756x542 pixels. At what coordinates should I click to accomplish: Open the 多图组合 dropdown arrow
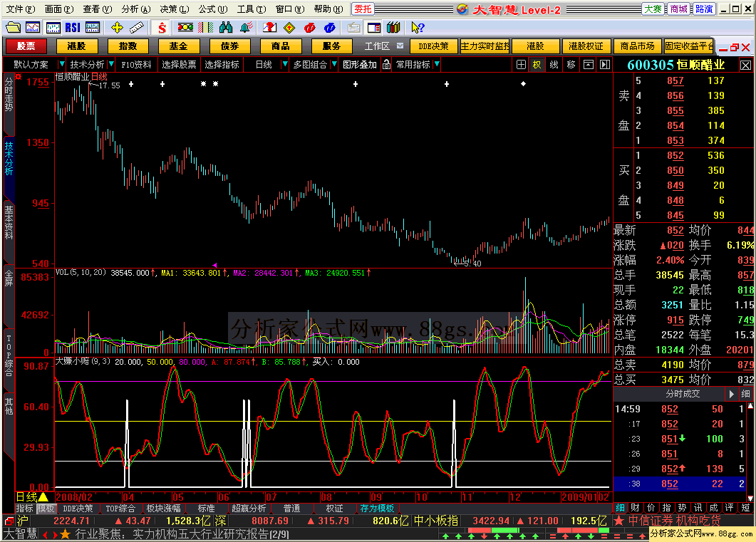coord(333,64)
